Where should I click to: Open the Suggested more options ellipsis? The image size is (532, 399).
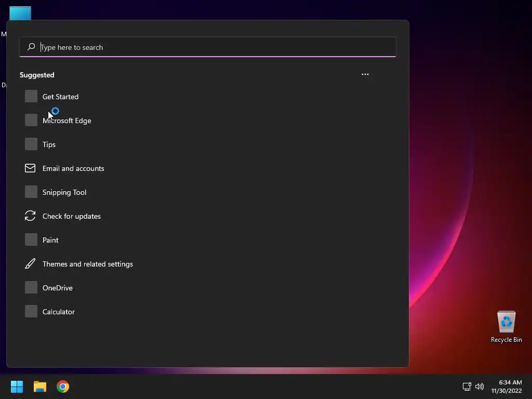point(365,74)
